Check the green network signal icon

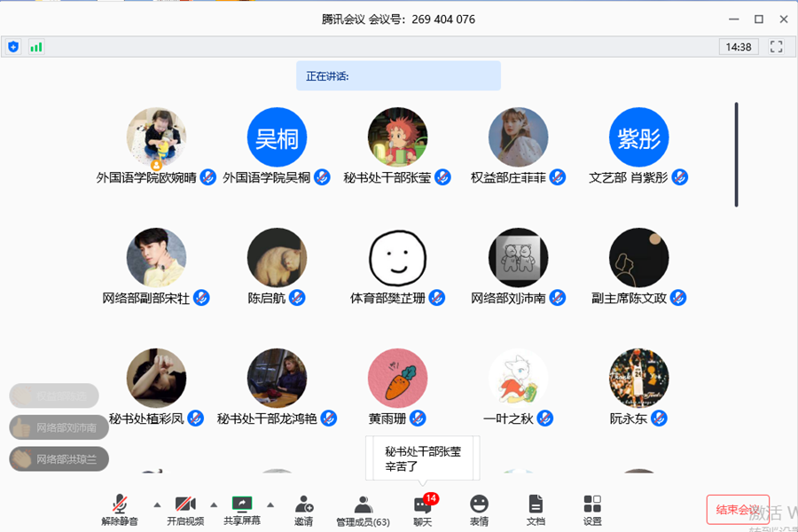coord(36,47)
